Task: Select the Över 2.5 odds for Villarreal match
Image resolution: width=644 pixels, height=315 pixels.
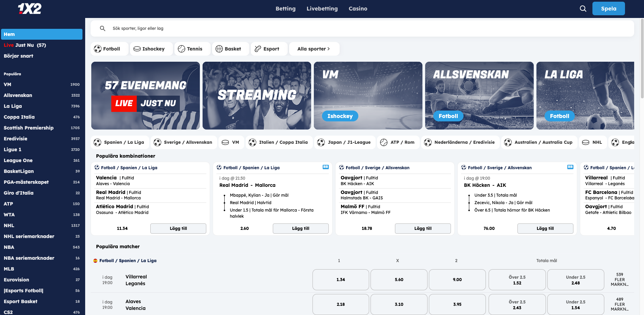Action: pos(517,280)
